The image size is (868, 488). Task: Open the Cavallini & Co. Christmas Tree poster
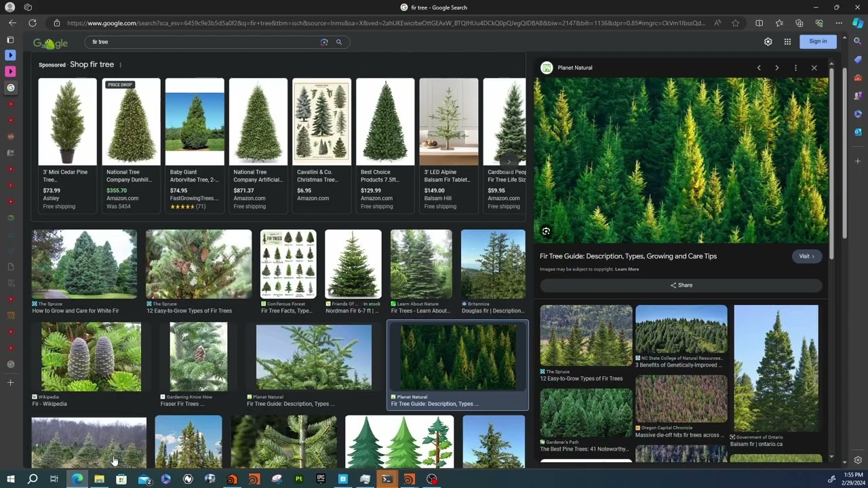pos(321,145)
